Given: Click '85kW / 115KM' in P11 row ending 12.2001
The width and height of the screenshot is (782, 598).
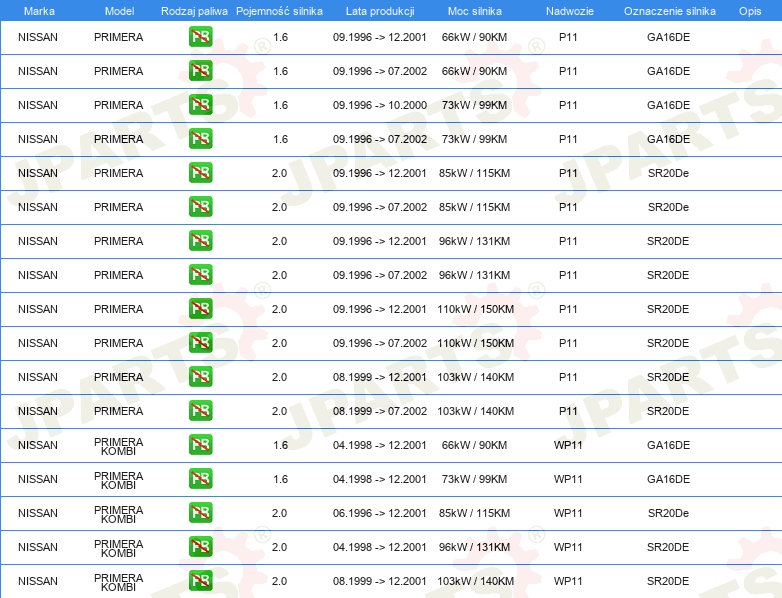Looking at the screenshot, I should (x=474, y=173).
